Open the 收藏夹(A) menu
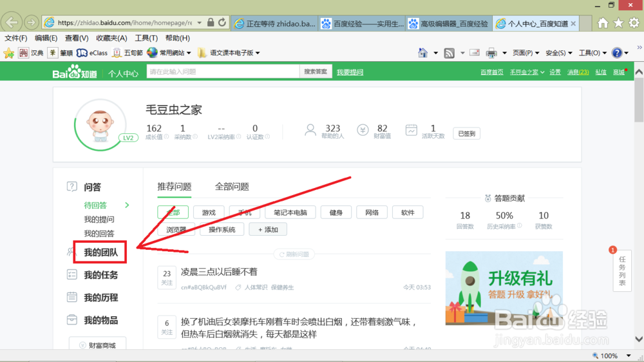 tap(111, 38)
